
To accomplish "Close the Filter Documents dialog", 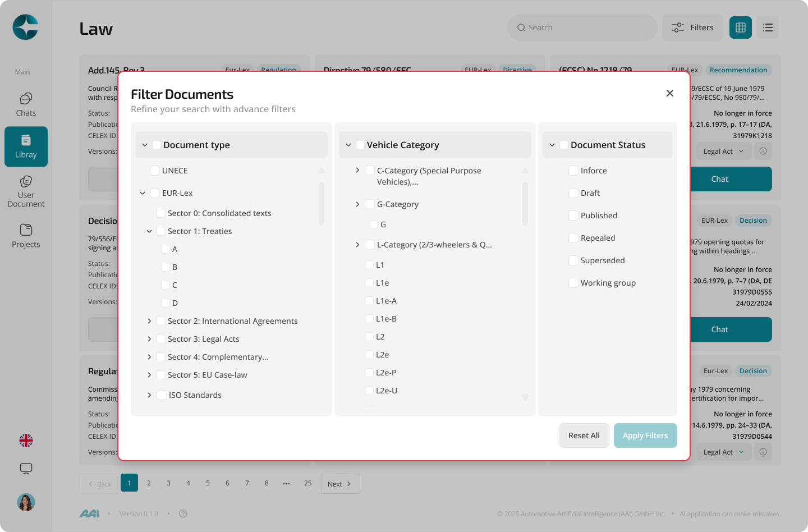I will [x=669, y=93].
